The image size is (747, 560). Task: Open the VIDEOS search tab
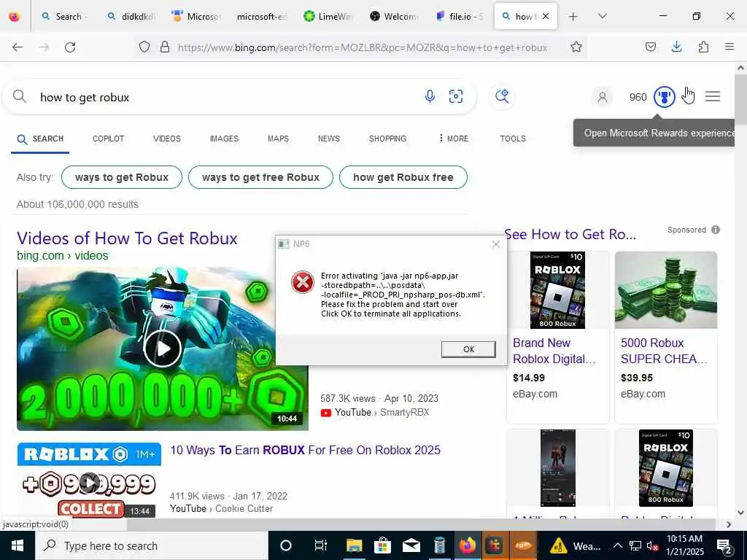[167, 139]
